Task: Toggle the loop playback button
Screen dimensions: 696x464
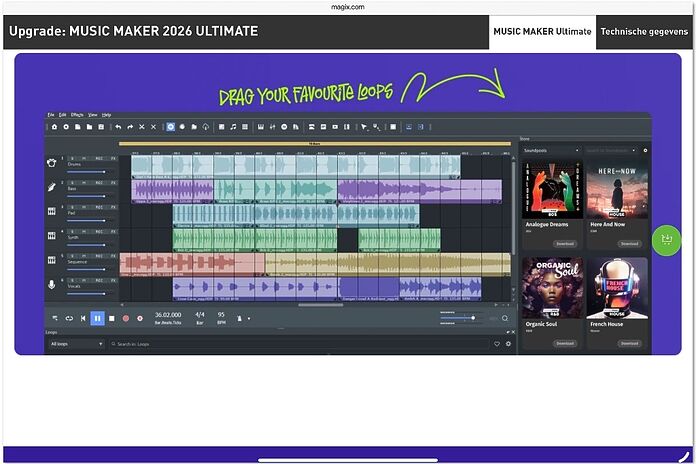Action: pos(69,318)
